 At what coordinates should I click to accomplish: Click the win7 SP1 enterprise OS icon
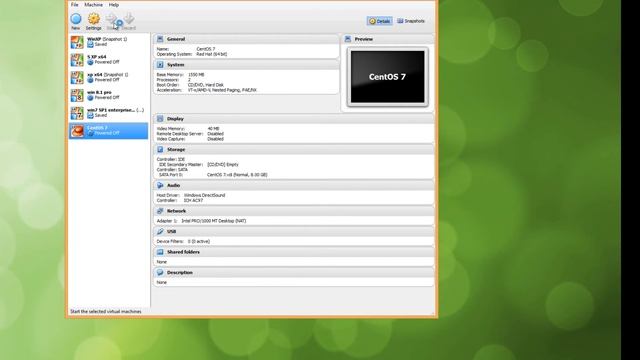pos(77,113)
